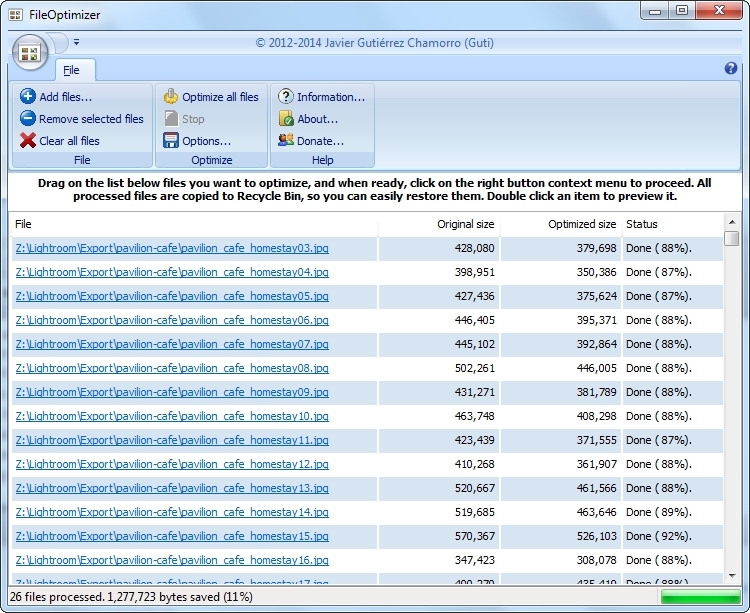Open pavilion_cafe_homestay16.jpg file link
The image size is (750, 613).
point(172,560)
